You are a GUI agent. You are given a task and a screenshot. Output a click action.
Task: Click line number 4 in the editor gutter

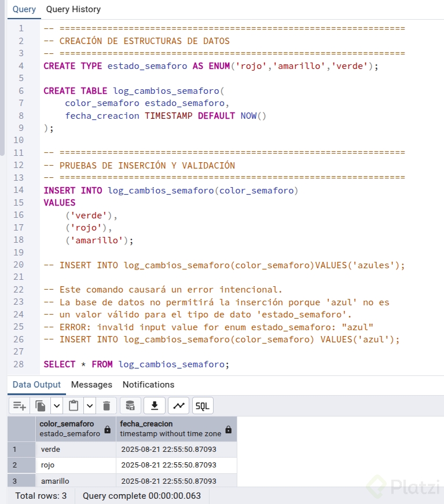pyautogui.click(x=21, y=66)
